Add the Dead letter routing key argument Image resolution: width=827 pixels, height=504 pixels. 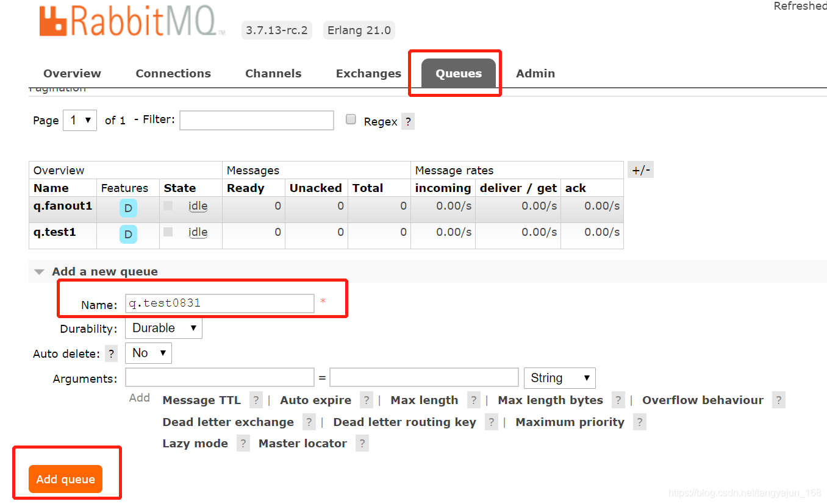pyautogui.click(x=404, y=422)
